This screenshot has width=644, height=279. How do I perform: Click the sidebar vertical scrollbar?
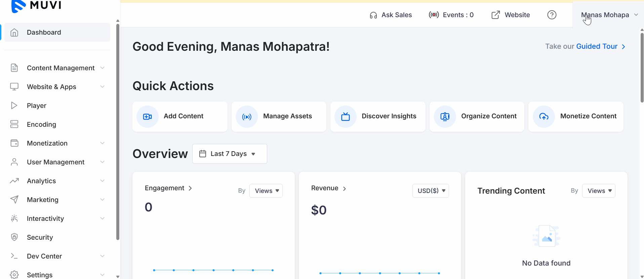click(118, 132)
